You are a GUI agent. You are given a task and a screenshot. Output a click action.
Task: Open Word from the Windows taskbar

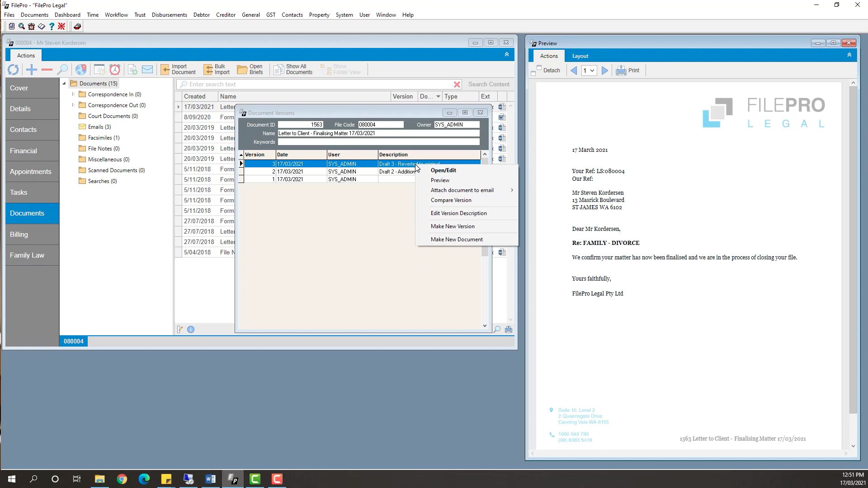click(x=211, y=479)
